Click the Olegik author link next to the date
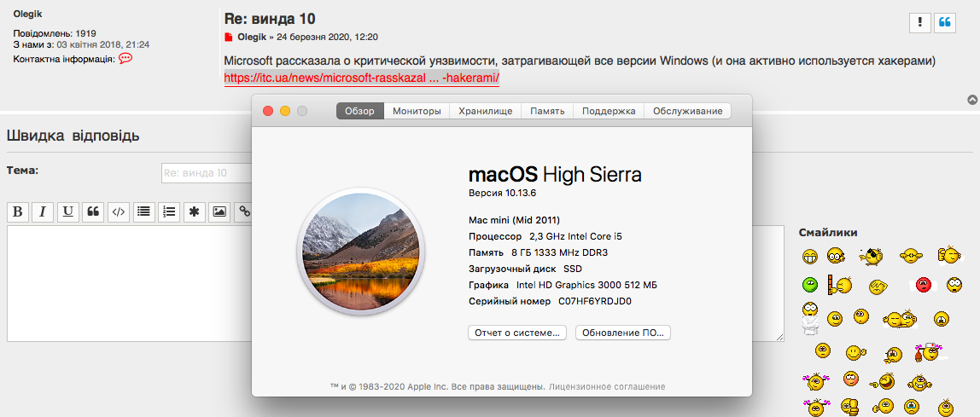This screenshot has width=980, height=417. coord(252,37)
